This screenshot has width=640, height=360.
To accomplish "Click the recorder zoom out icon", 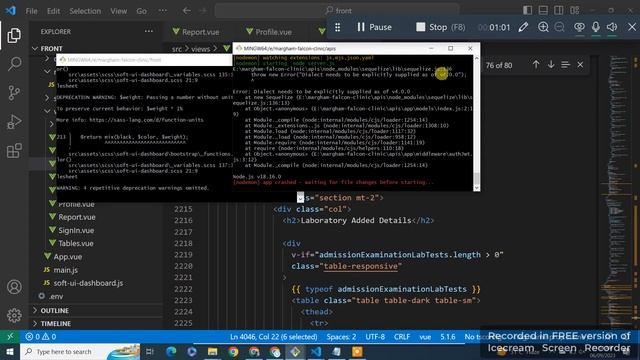I will click(x=560, y=27).
